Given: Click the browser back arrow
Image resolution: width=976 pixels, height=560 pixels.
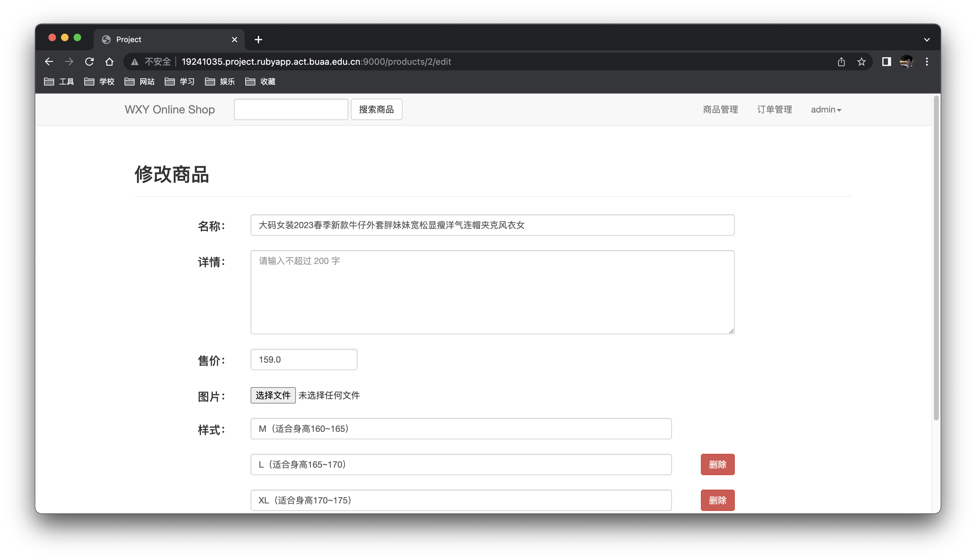Looking at the screenshot, I should point(49,62).
